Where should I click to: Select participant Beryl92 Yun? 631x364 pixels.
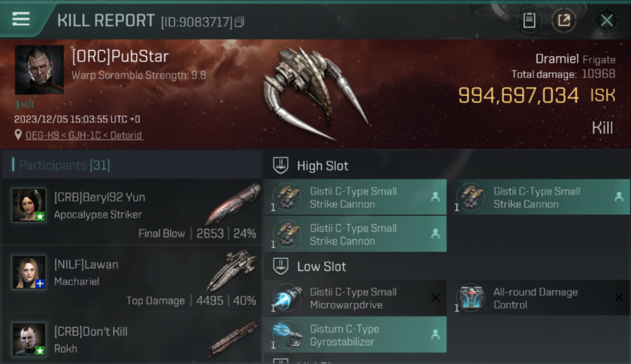[x=131, y=212]
